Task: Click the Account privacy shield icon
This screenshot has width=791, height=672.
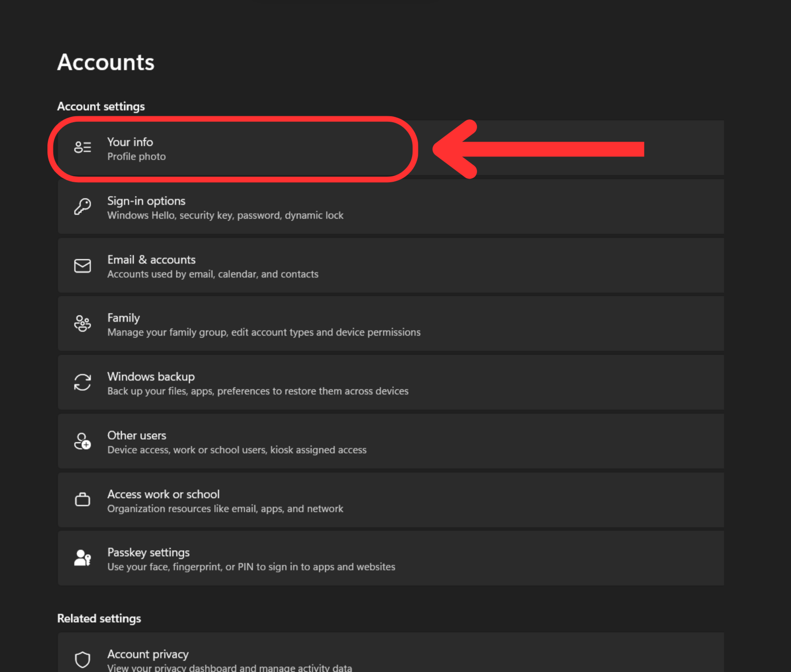Action: 82,659
